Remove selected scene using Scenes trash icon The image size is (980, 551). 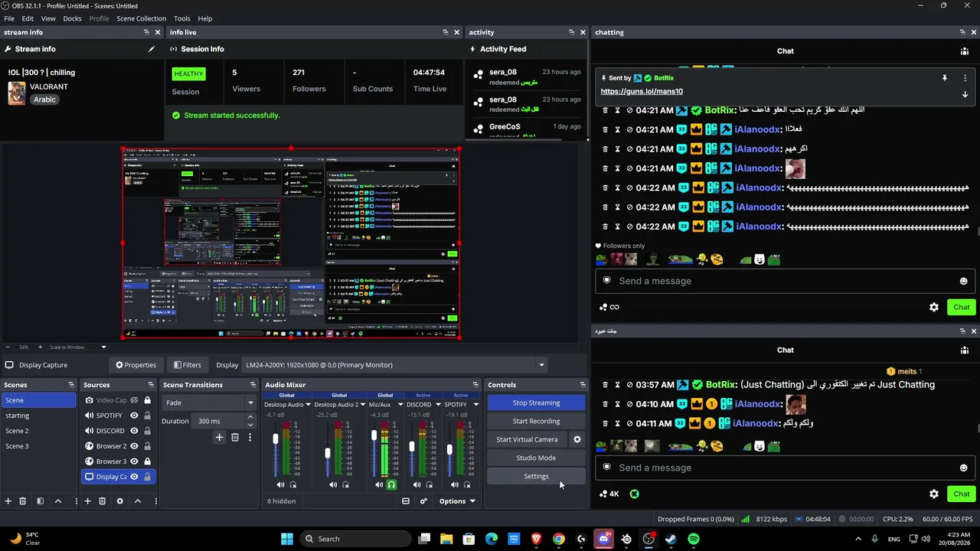coord(23,501)
